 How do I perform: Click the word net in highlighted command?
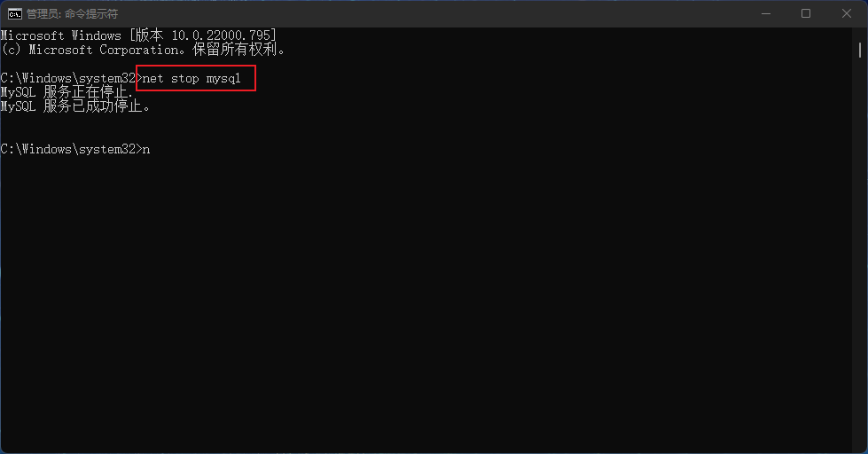(x=153, y=79)
